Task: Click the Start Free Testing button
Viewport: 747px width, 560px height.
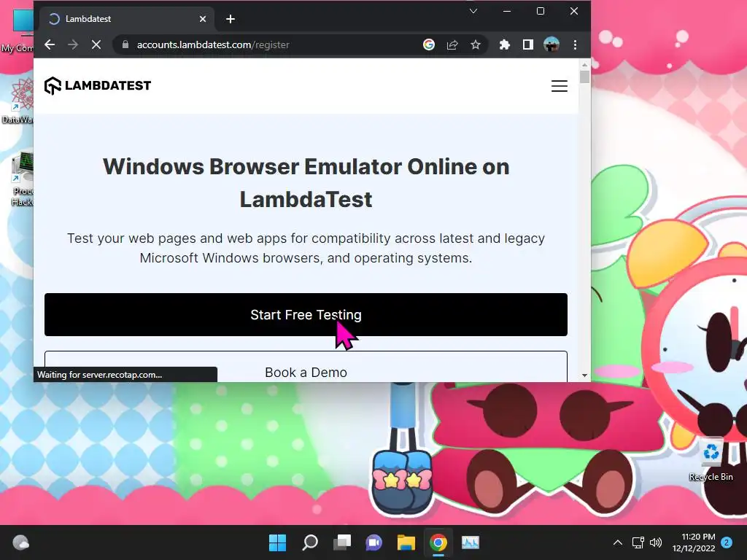Action: coord(306,315)
